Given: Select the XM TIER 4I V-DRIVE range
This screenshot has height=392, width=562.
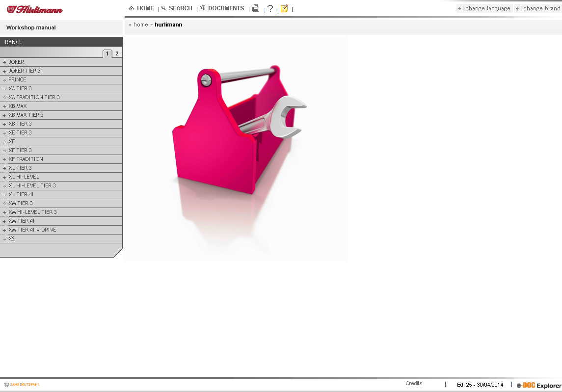Looking at the screenshot, I should (61, 230).
